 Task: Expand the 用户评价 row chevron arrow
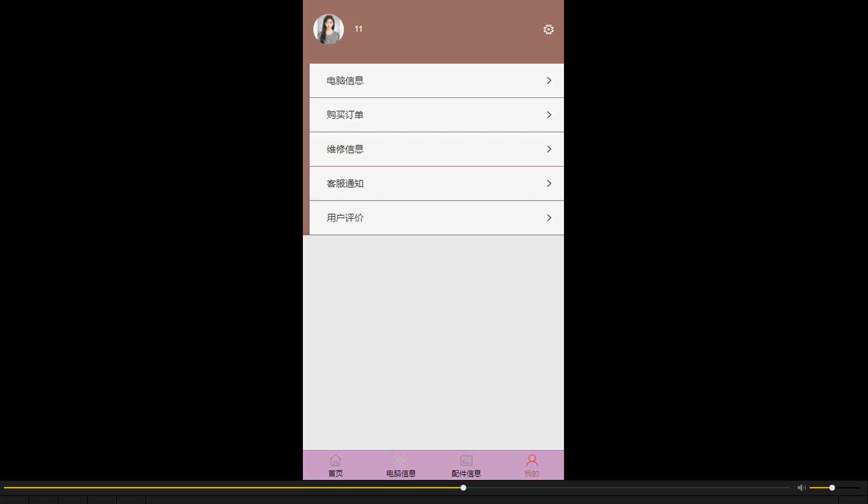pyautogui.click(x=549, y=218)
